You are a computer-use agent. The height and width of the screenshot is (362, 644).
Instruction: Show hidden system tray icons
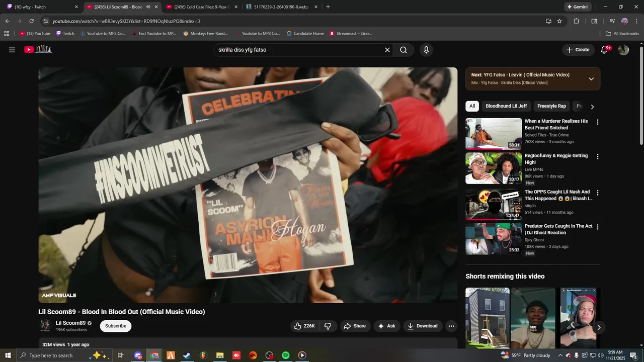click(560, 355)
